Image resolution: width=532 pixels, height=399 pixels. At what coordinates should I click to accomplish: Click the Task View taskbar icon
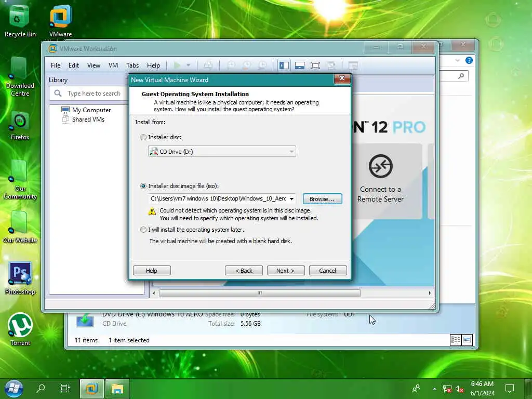pyautogui.click(x=65, y=389)
